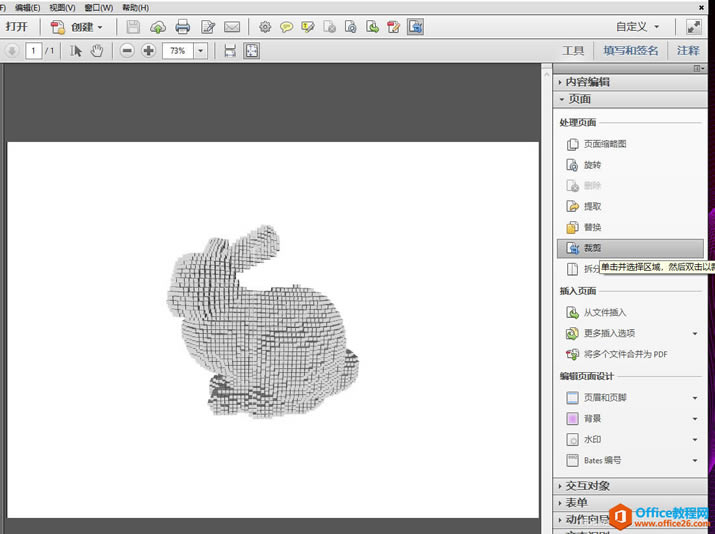Click the settings gear icon
Image resolution: width=715 pixels, height=534 pixels.
click(265, 27)
